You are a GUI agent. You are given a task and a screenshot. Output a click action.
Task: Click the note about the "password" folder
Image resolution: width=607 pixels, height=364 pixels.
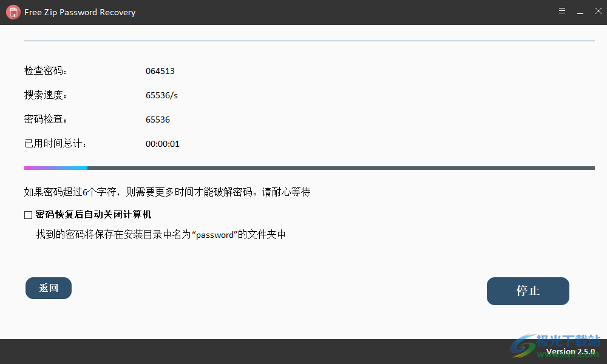pyautogui.click(x=161, y=234)
